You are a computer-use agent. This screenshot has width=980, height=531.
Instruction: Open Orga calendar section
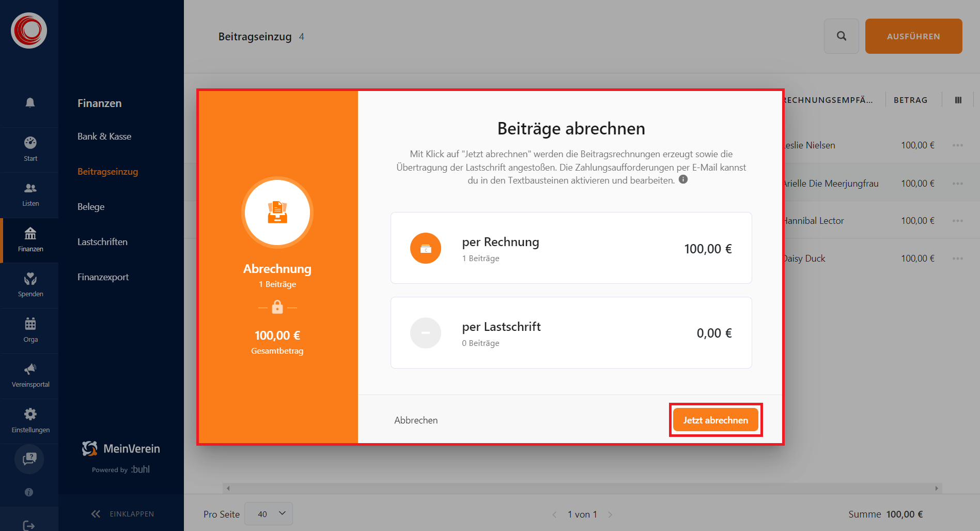pyautogui.click(x=30, y=330)
